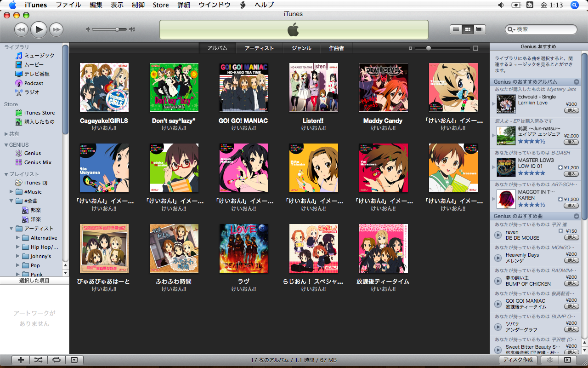Image resolution: width=588 pixels, height=368 pixels.
Task: Open the ムービー library
Action: tap(30, 64)
